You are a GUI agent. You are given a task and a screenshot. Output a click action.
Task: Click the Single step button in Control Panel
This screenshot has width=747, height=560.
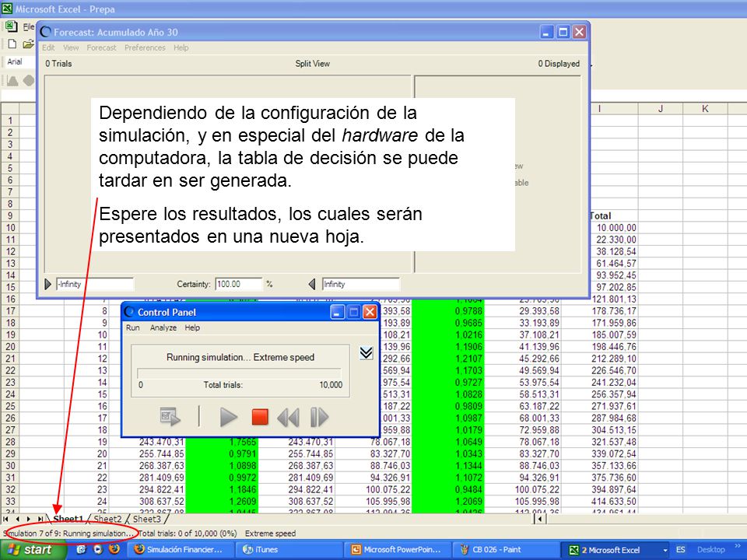(x=319, y=418)
